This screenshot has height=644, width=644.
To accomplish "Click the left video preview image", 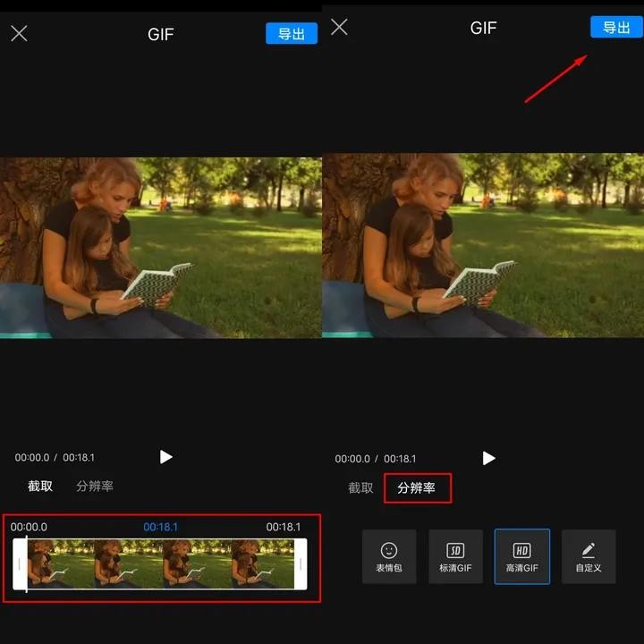I will coord(161,248).
